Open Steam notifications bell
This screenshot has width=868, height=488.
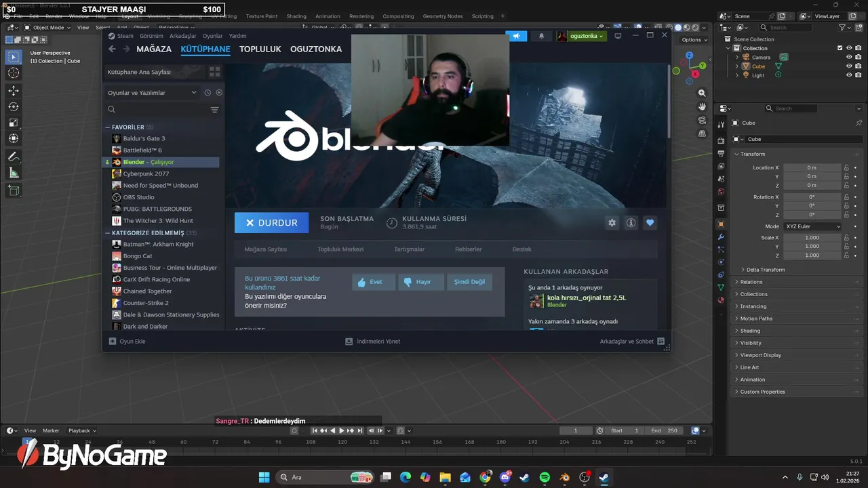click(x=541, y=36)
